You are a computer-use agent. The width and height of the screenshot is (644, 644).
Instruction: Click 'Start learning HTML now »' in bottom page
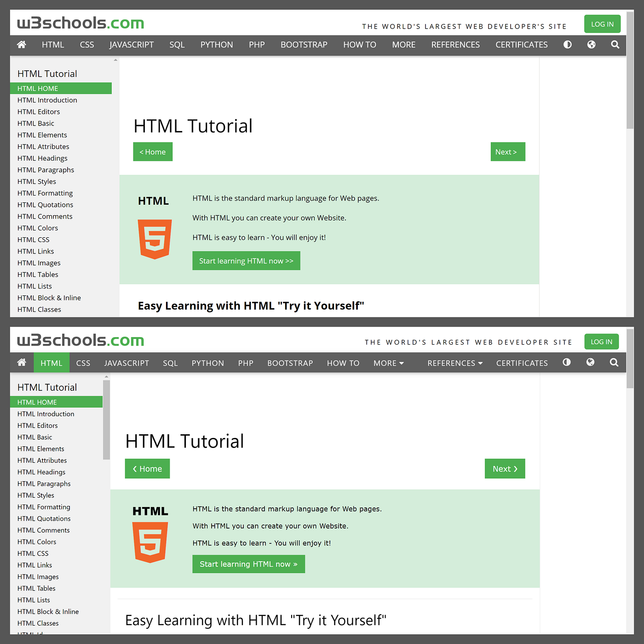248,564
